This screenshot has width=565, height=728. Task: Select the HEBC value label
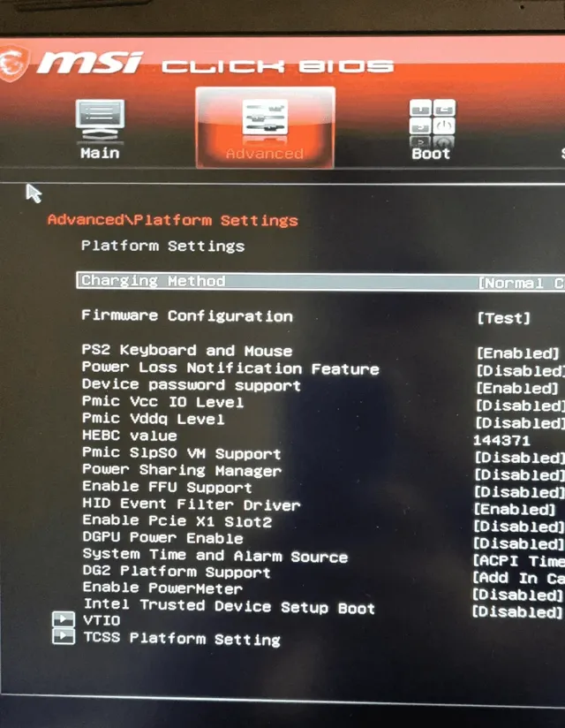130,436
